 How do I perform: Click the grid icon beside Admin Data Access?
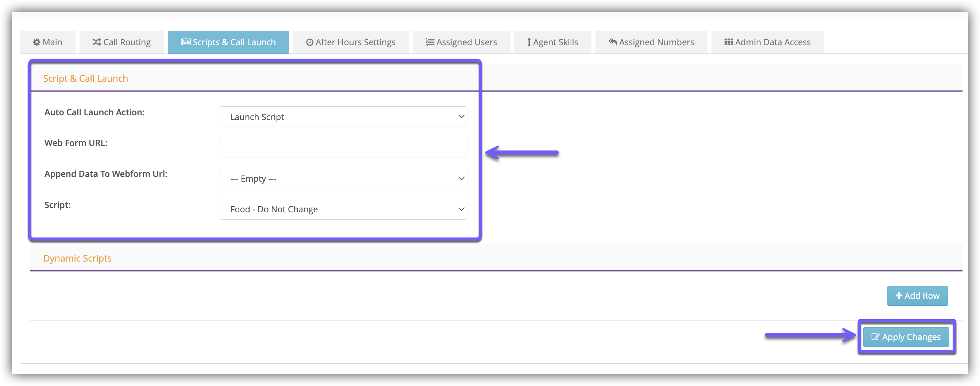[729, 42]
